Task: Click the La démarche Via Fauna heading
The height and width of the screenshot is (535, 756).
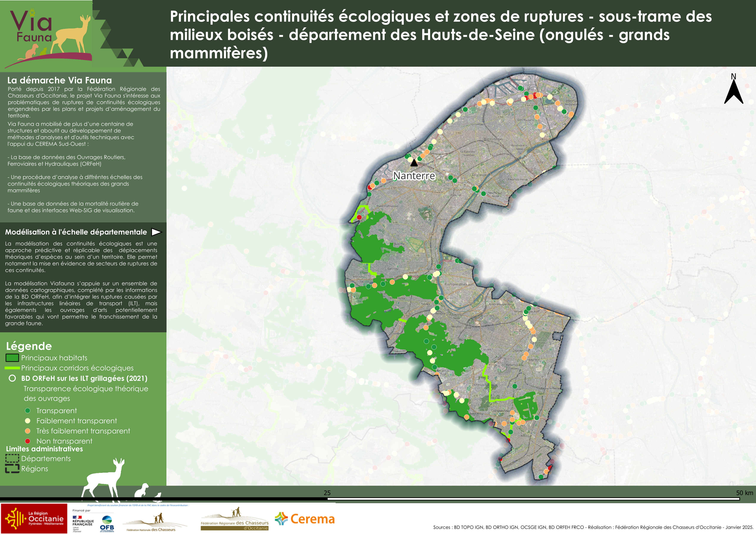Action: click(59, 80)
